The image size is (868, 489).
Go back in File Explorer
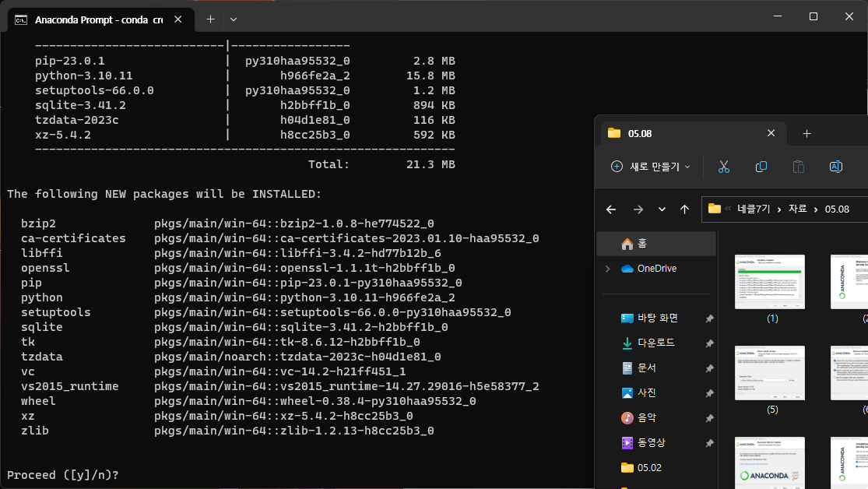[x=611, y=209]
